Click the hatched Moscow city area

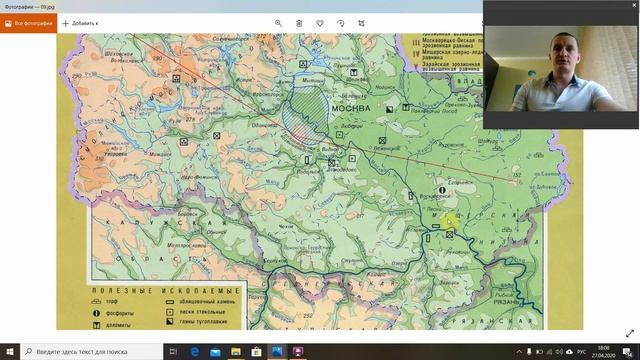[307, 115]
